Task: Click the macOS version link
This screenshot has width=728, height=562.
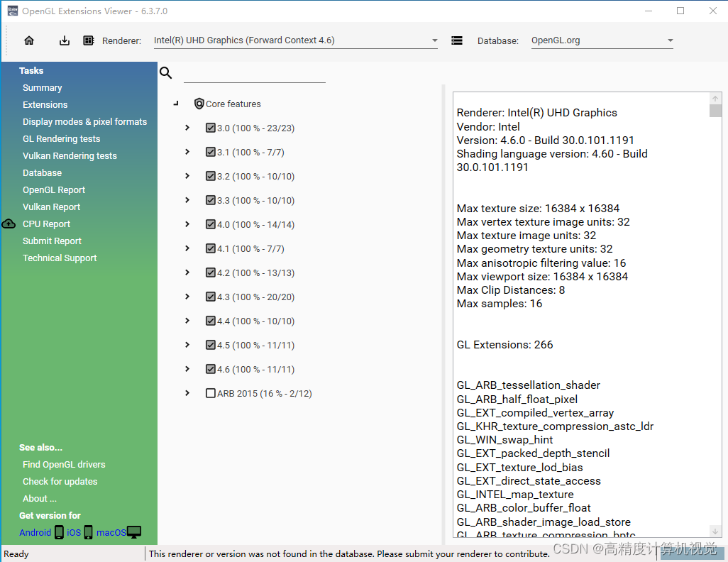Action: click(x=111, y=532)
